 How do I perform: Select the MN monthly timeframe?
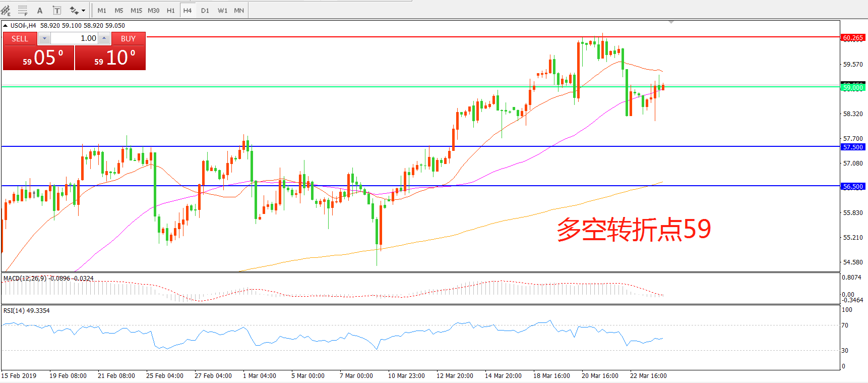[239, 10]
